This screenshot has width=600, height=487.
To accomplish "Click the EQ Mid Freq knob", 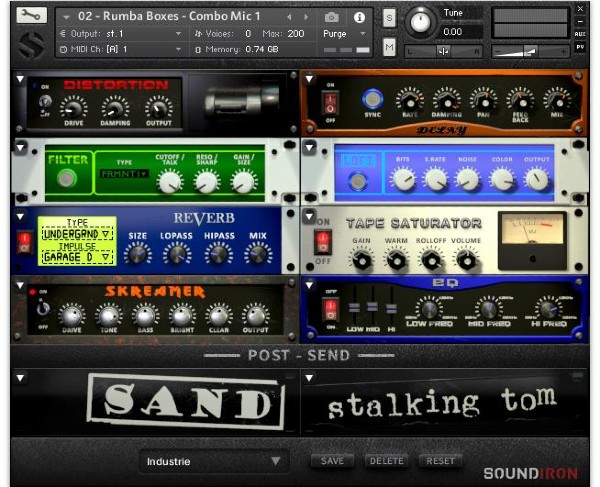I will (489, 309).
